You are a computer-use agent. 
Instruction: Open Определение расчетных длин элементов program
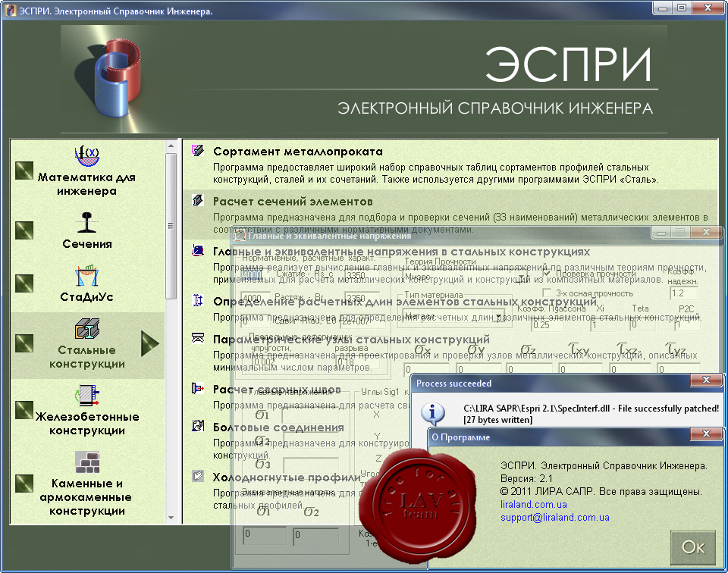[x=404, y=302]
